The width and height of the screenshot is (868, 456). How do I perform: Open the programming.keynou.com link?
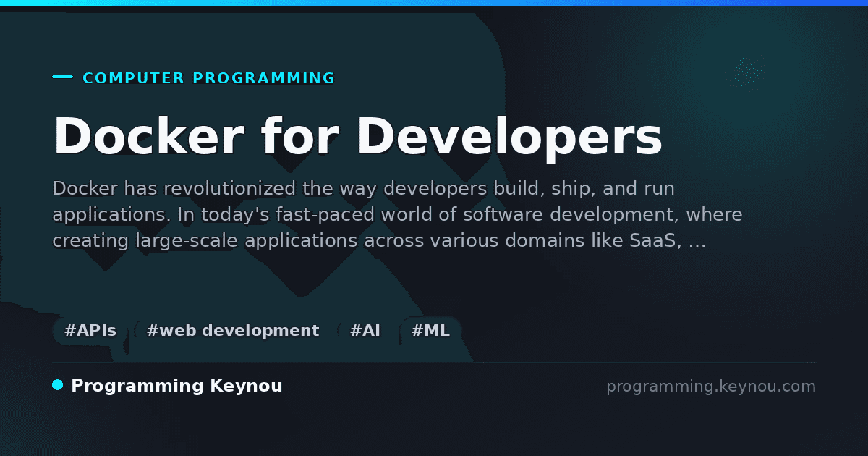[711, 387]
